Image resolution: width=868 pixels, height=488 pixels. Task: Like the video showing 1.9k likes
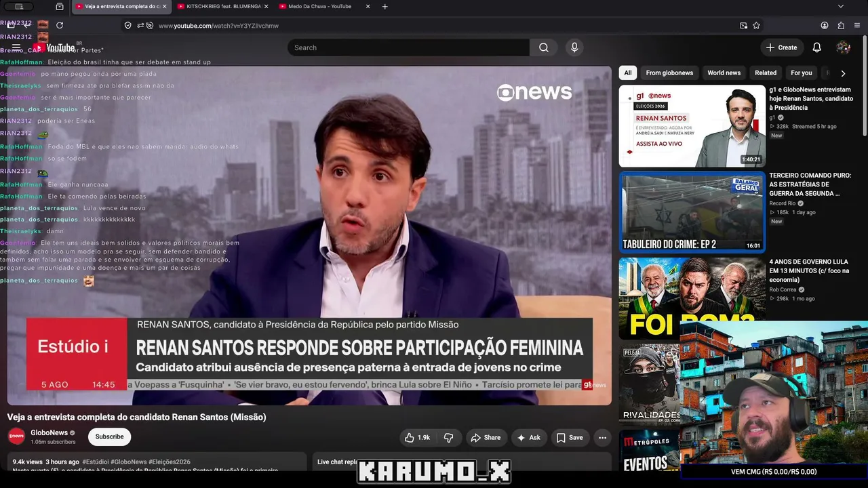(417, 438)
